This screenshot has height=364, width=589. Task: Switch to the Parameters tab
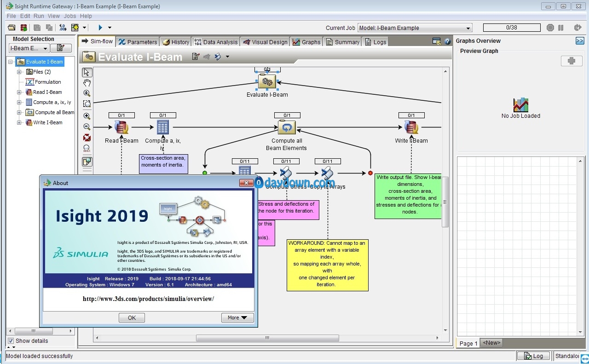pyautogui.click(x=138, y=42)
